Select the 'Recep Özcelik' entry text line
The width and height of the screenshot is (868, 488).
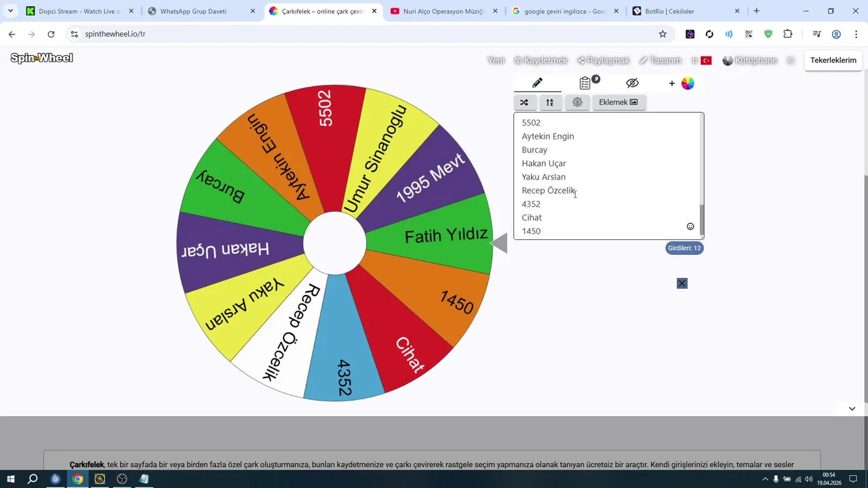point(549,190)
